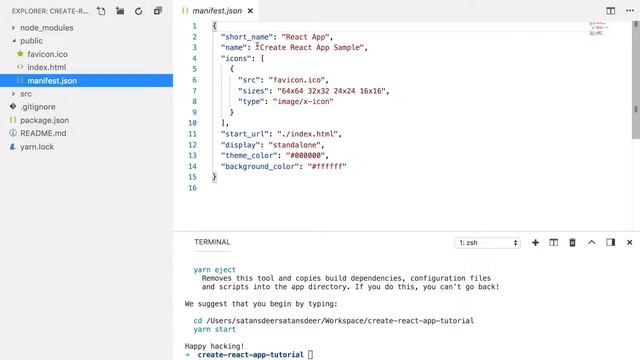This screenshot has width=640, height=360.
Task: Close the manifest.json tab
Action: point(250,11)
